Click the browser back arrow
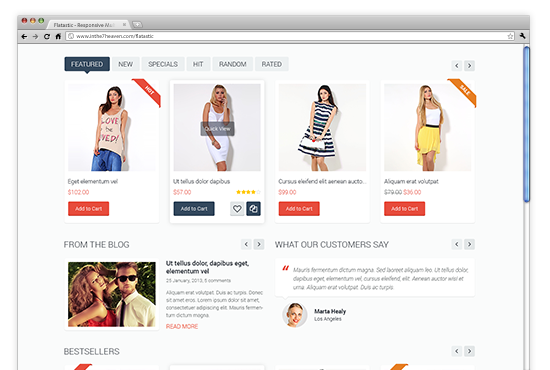Viewport: 550px width, 370px height. pos(24,36)
